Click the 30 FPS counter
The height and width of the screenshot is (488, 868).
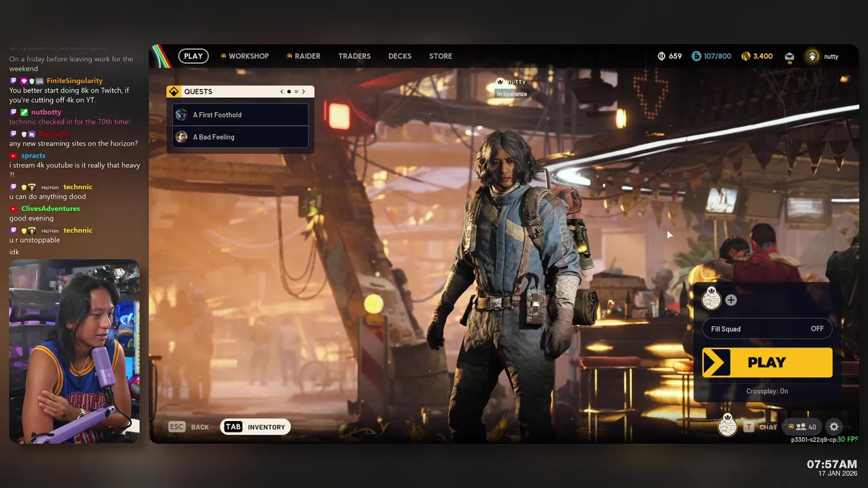click(x=848, y=439)
